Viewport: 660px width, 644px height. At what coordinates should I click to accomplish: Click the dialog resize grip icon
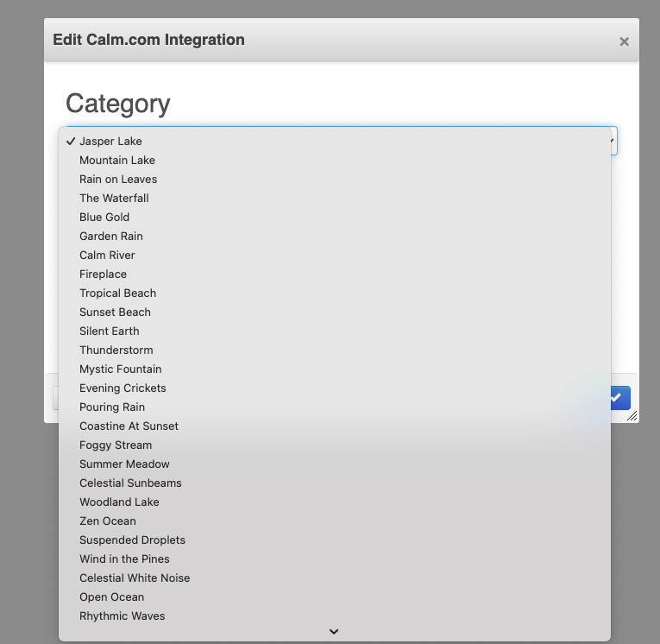pyautogui.click(x=632, y=416)
